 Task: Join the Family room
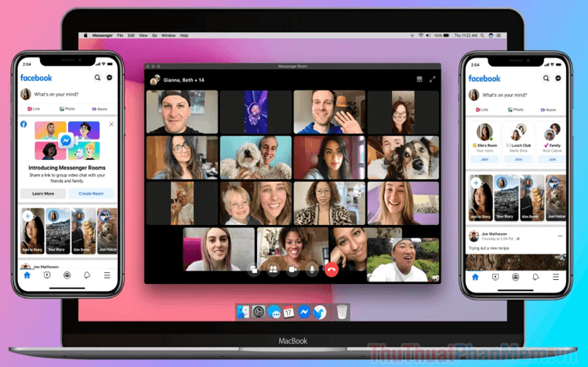tap(552, 159)
